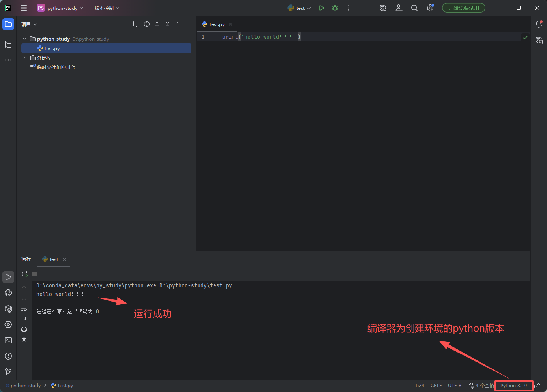Add new file with the plus icon in project panel
This screenshot has height=392, width=547.
tap(134, 24)
